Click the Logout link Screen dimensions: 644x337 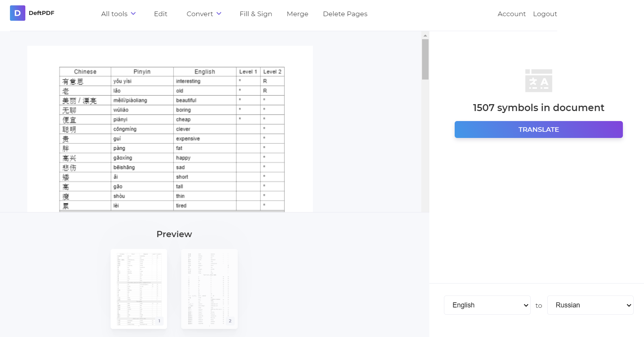(x=545, y=14)
